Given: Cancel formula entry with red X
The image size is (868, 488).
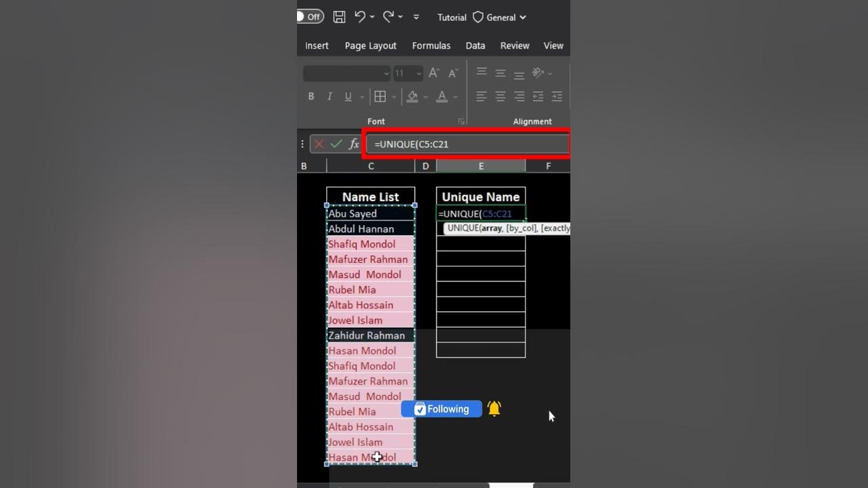Looking at the screenshot, I should 319,144.
